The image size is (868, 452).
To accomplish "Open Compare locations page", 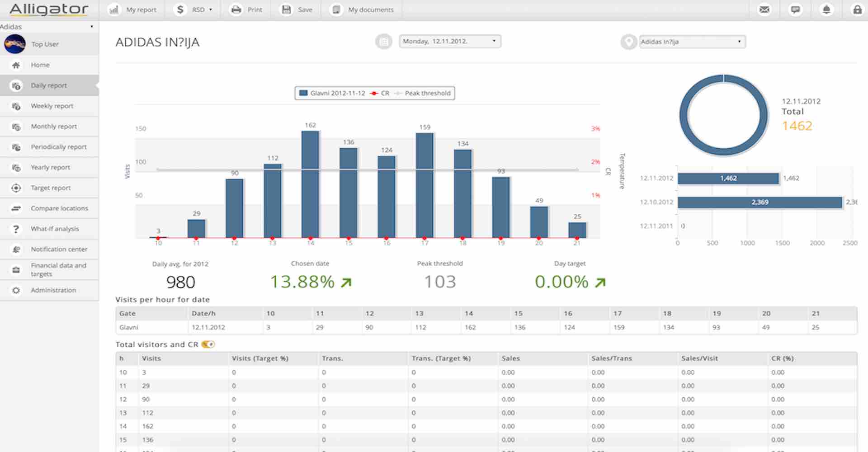I will click(x=49, y=208).
